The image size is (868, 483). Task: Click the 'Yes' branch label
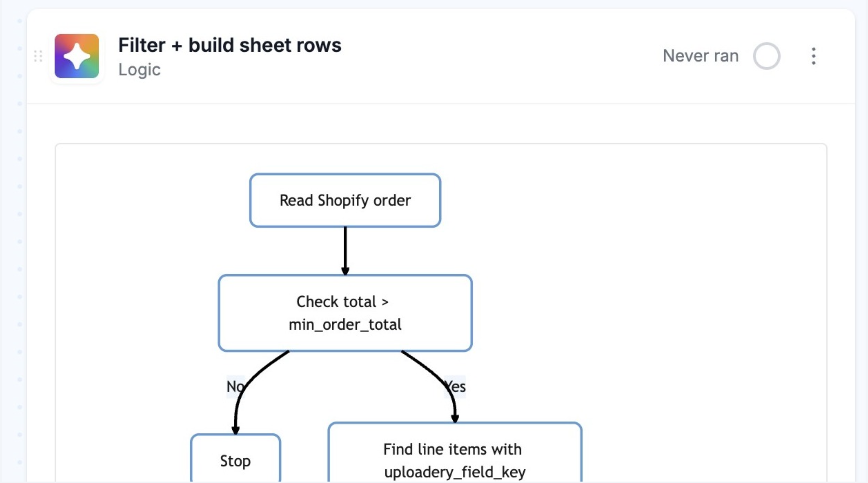click(x=458, y=387)
